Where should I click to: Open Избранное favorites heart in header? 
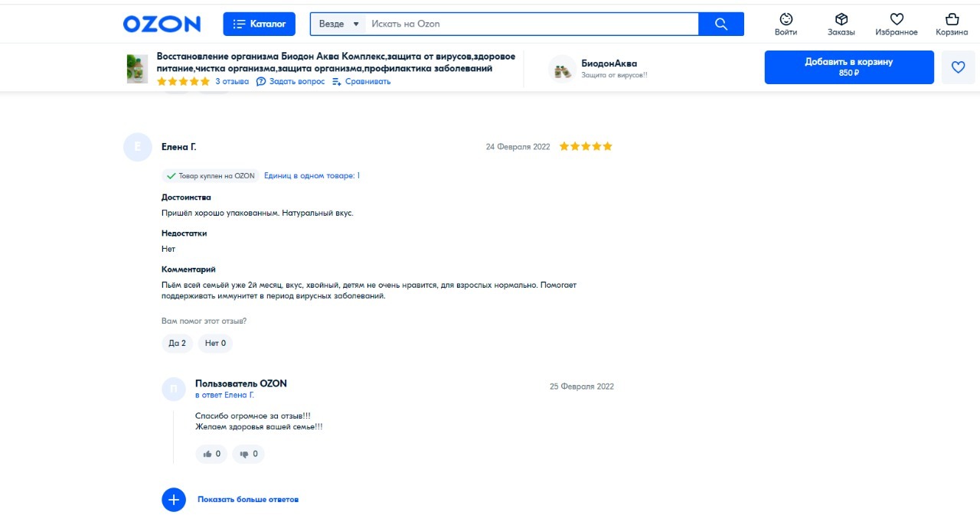[897, 24]
